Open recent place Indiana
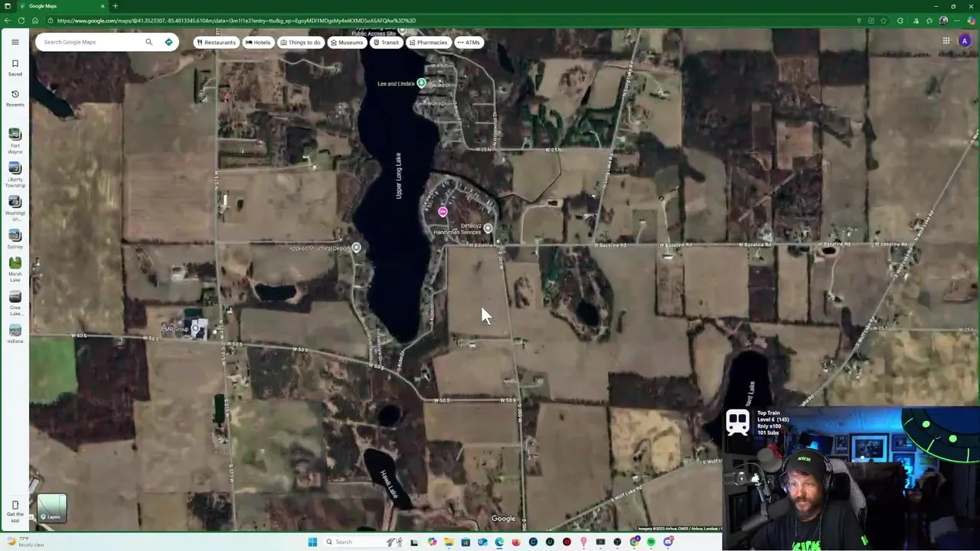 click(15, 334)
